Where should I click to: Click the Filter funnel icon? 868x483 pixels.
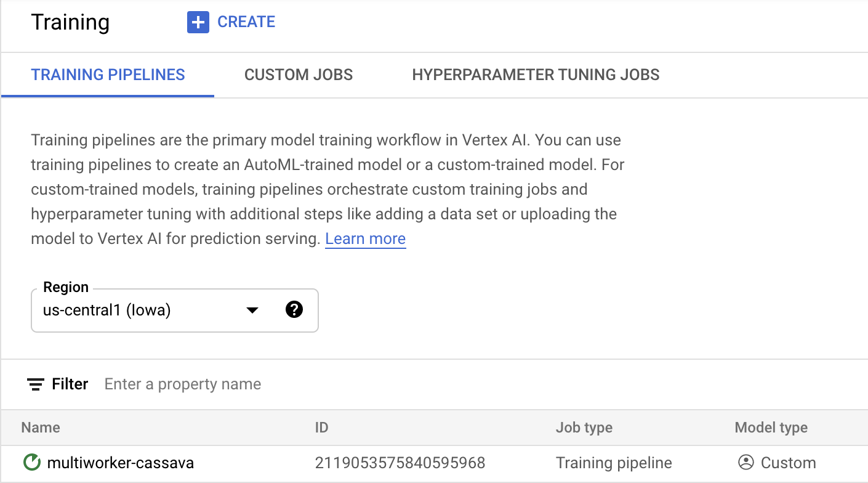coord(34,384)
